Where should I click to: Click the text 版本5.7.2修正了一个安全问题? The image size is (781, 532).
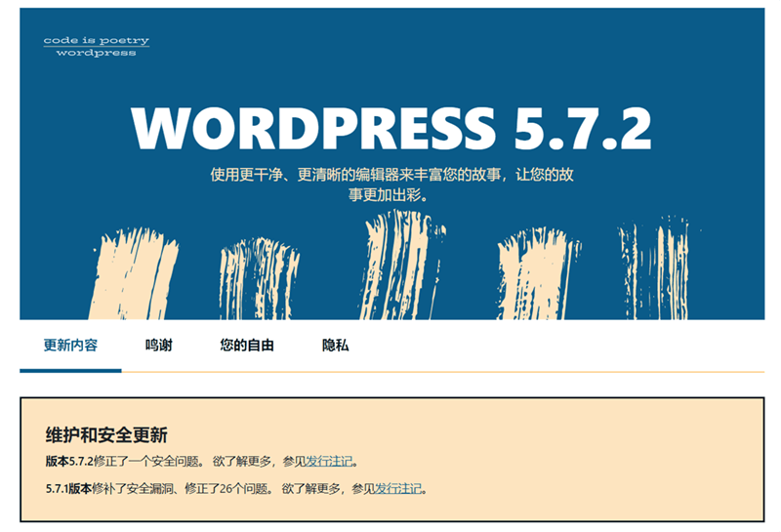pos(123,462)
